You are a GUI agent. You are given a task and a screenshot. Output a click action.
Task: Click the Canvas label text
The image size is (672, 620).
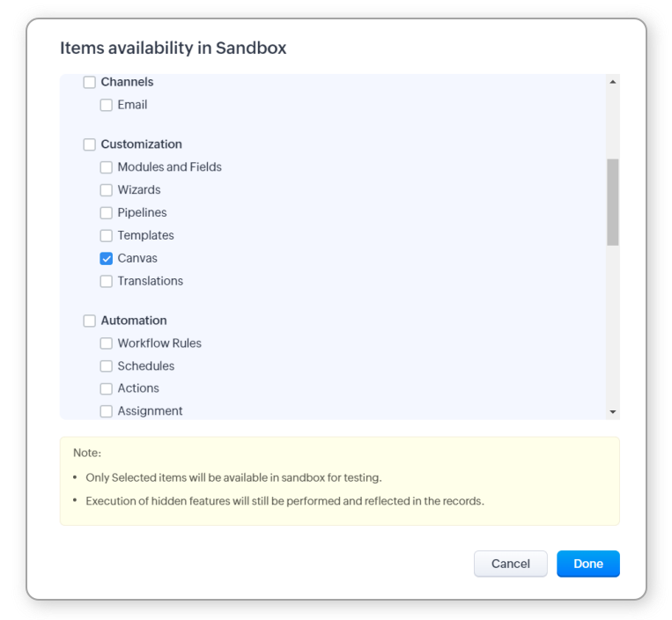[137, 259]
